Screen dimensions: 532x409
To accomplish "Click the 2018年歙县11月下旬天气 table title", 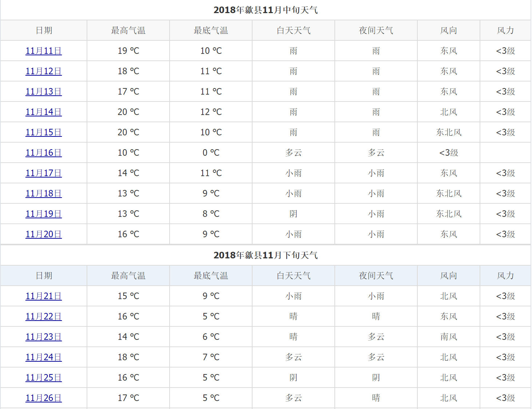I will click(x=266, y=255).
